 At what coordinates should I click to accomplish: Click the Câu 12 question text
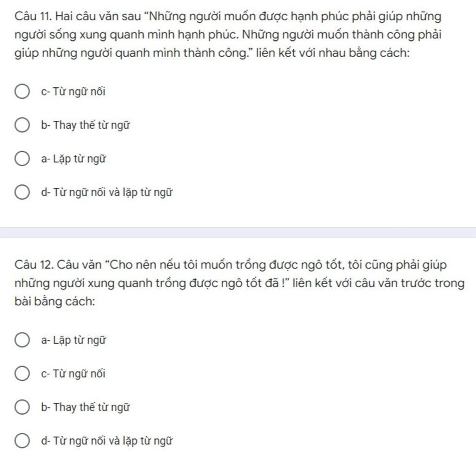point(239,283)
